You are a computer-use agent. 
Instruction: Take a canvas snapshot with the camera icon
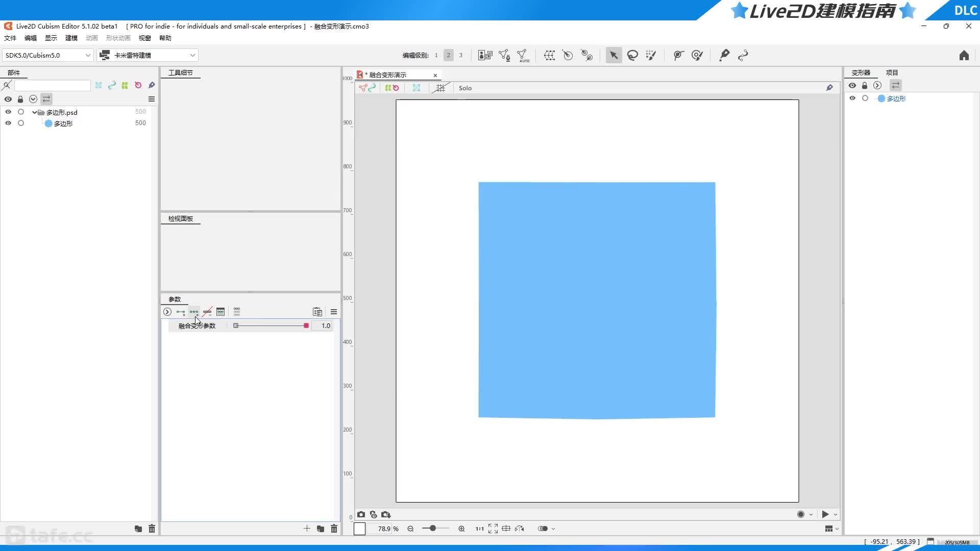tap(361, 514)
